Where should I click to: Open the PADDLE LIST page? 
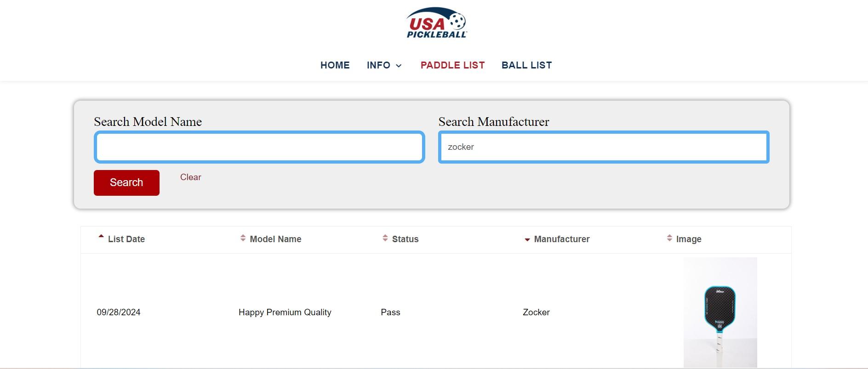[452, 65]
